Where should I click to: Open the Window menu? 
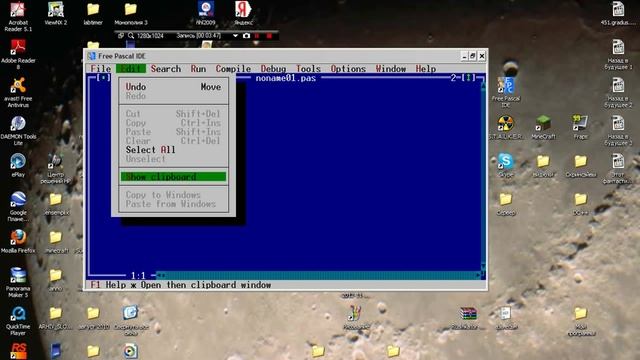(391, 69)
